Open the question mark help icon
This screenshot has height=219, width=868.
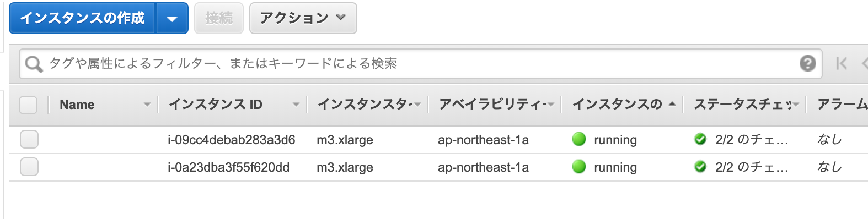coord(807,63)
